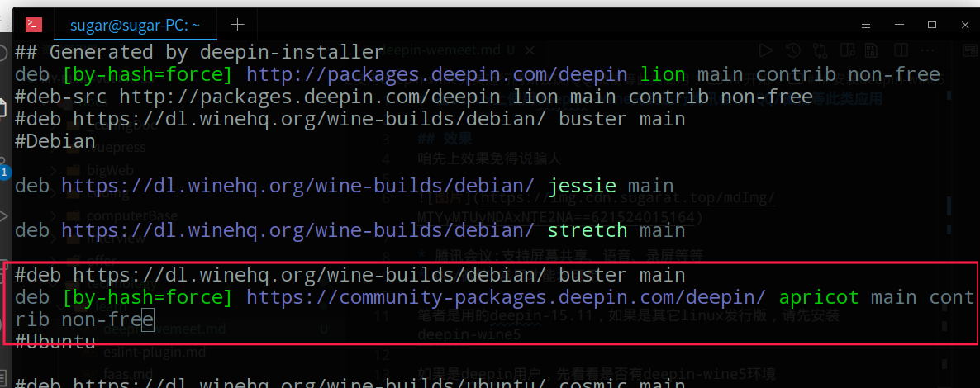980x388 pixels.
Task: Click the img.cdn.sugarat.top image link in VS Code editor
Action: coord(628,199)
